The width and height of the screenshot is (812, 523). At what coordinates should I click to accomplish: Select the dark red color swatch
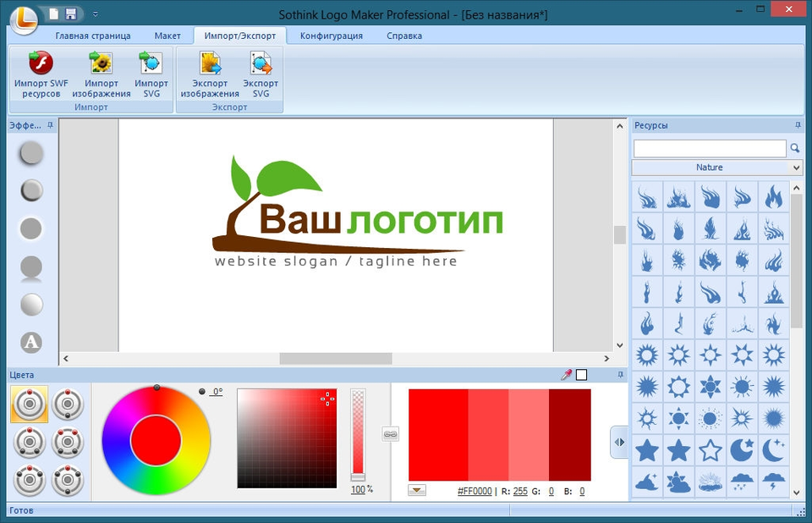pyautogui.click(x=569, y=435)
